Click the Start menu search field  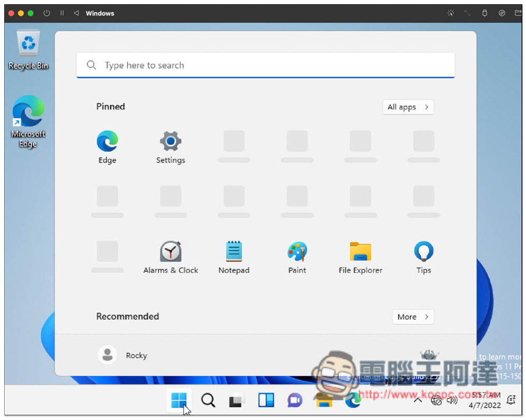pyautogui.click(x=265, y=65)
